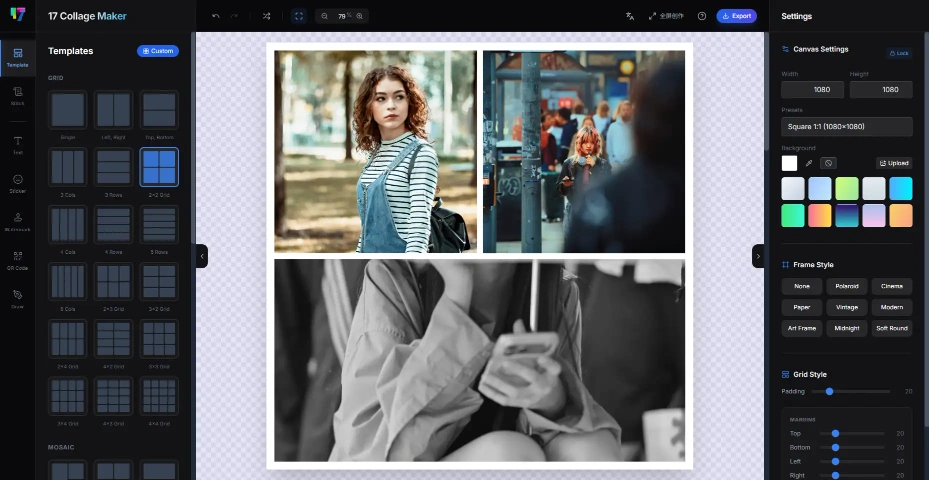
Task: Open the Presets dropdown Square 1:1
Action: pyautogui.click(x=847, y=127)
